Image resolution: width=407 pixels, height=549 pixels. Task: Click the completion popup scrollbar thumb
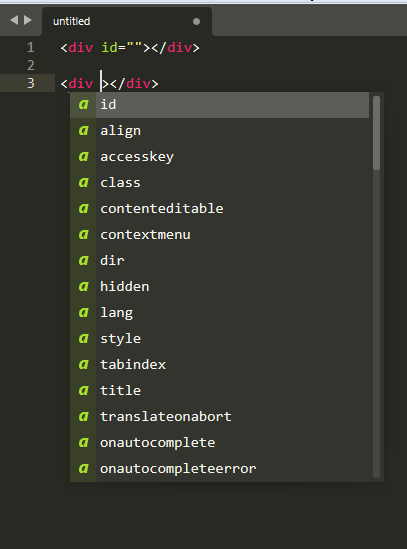(x=377, y=133)
